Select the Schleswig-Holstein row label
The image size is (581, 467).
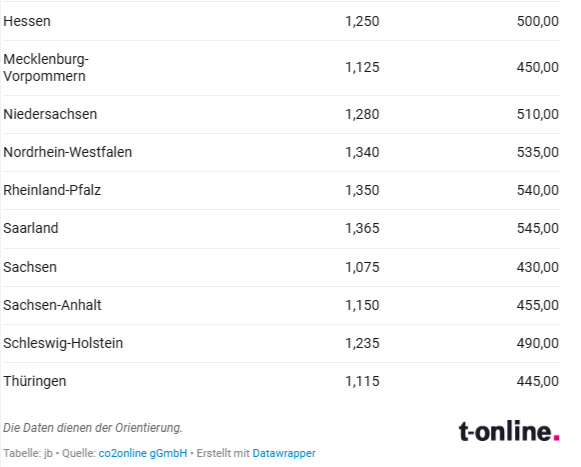tap(63, 343)
